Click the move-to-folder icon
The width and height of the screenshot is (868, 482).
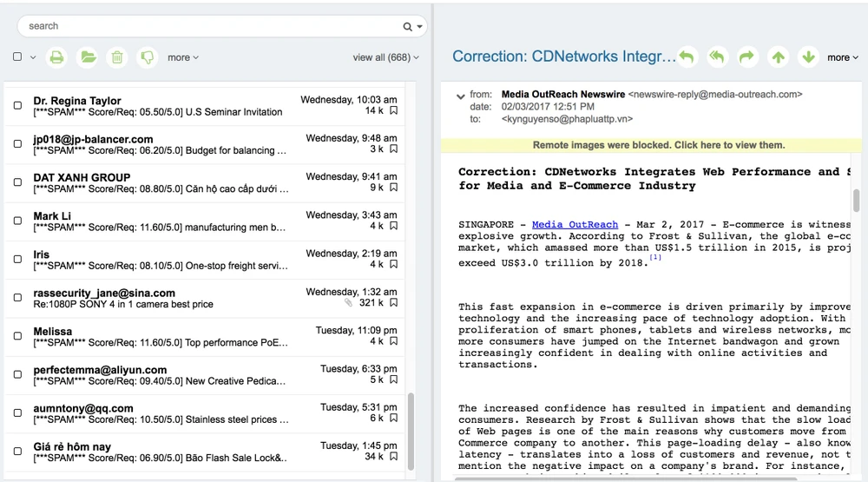click(x=87, y=57)
